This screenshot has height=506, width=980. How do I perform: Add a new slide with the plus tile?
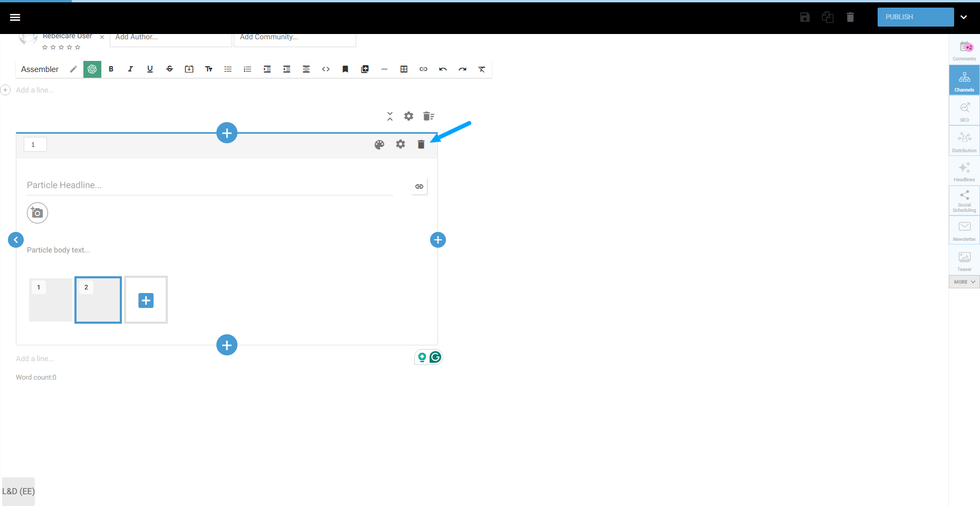(146, 300)
